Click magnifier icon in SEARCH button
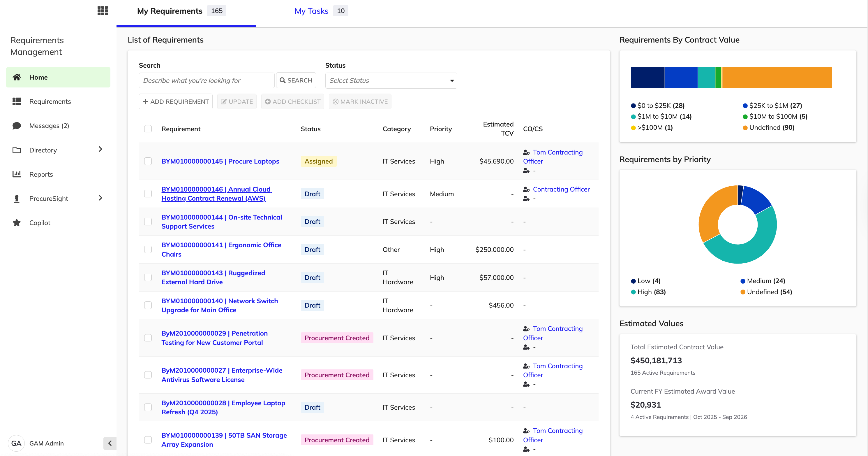868x456 pixels. (x=282, y=80)
